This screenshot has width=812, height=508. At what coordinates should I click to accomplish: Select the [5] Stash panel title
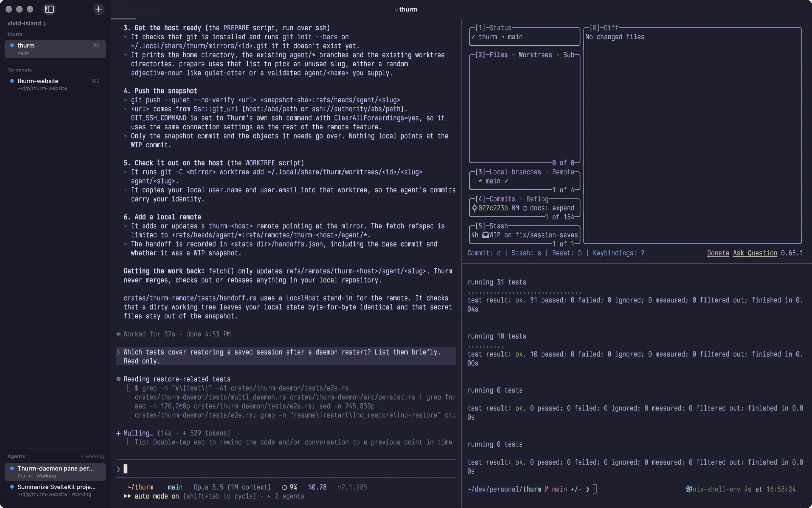(491, 226)
